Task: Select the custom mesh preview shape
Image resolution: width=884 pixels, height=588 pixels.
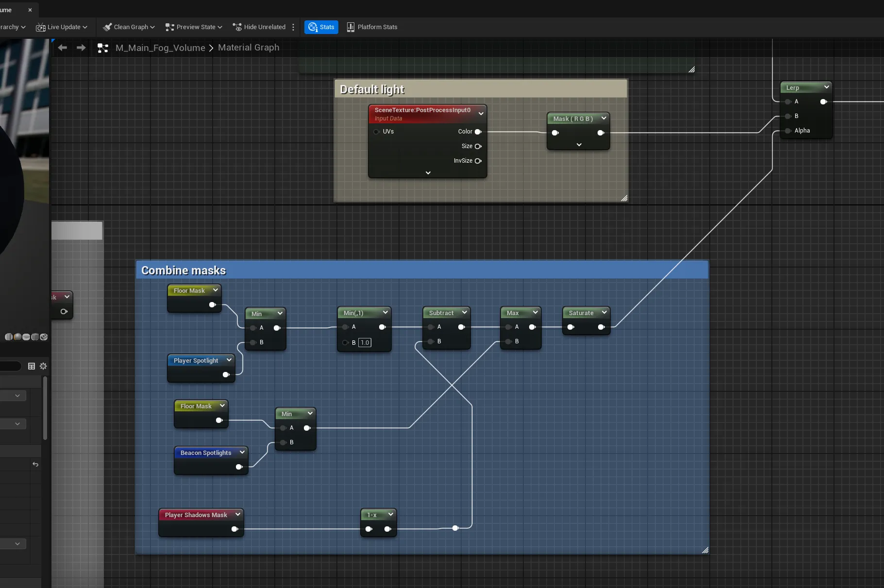Action: (44, 337)
